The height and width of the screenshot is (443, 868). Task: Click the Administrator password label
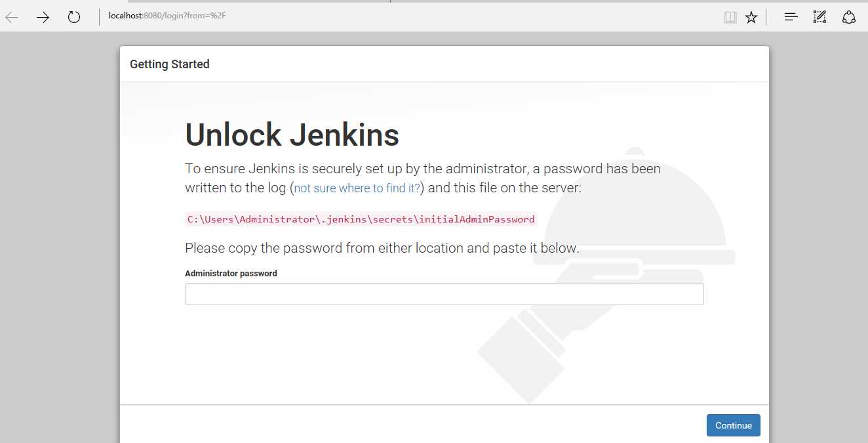click(x=231, y=274)
